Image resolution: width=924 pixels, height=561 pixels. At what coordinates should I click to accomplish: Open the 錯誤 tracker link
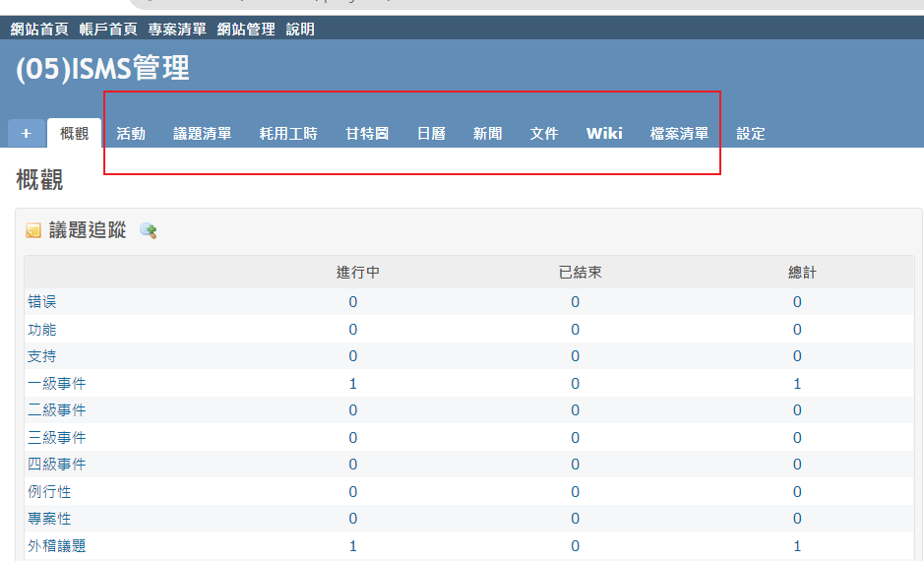point(42,302)
